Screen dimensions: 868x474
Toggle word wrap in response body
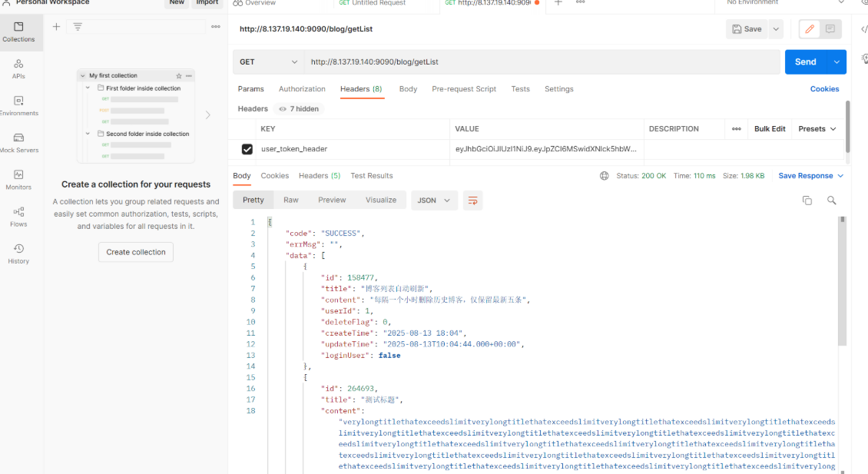click(472, 201)
